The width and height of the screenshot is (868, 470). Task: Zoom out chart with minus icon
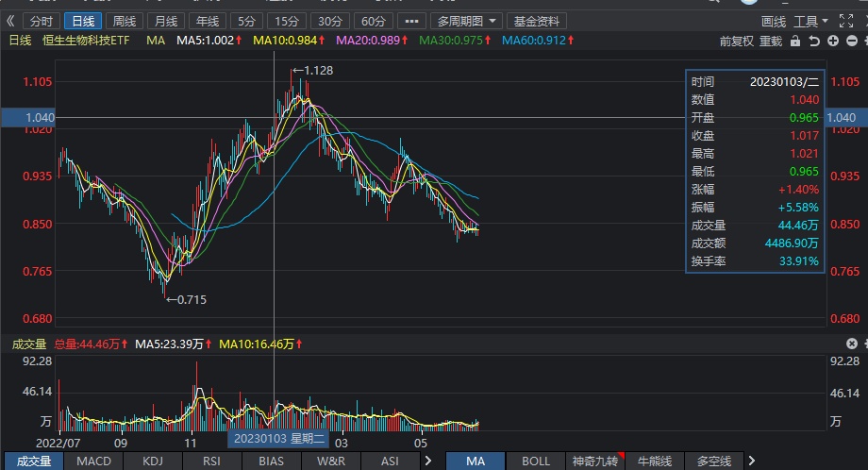click(852, 41)
